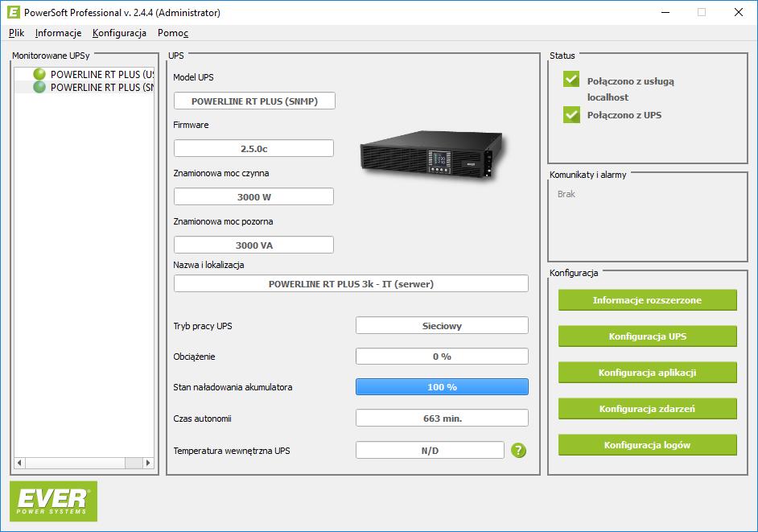Close the PowerSoft Professional window

click(x=738, y=12)
